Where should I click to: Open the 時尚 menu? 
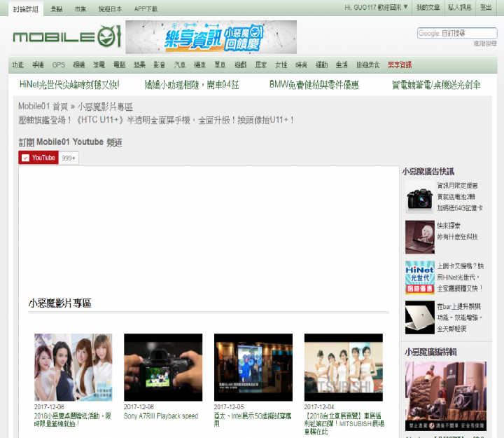(x=301, y=65)
